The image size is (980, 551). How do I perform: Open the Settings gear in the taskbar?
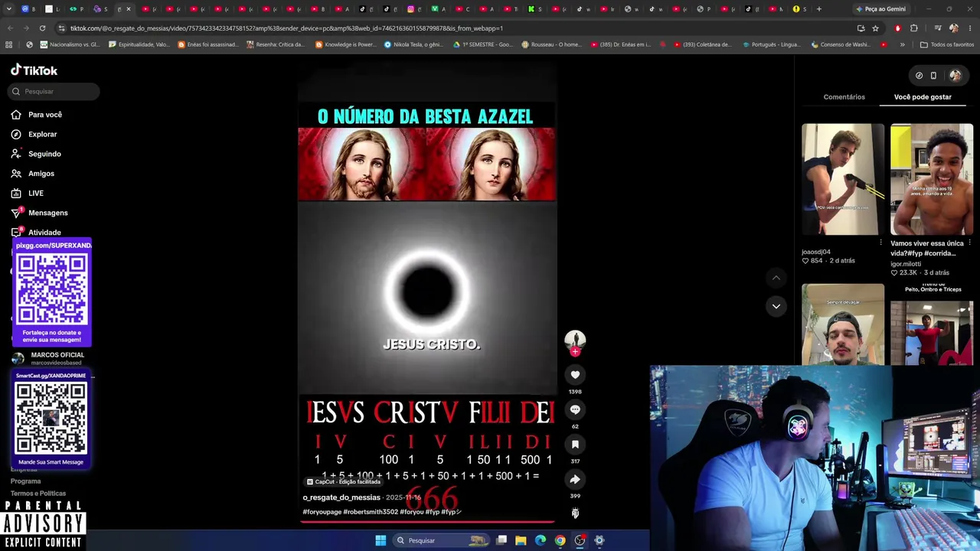(599, 540)
